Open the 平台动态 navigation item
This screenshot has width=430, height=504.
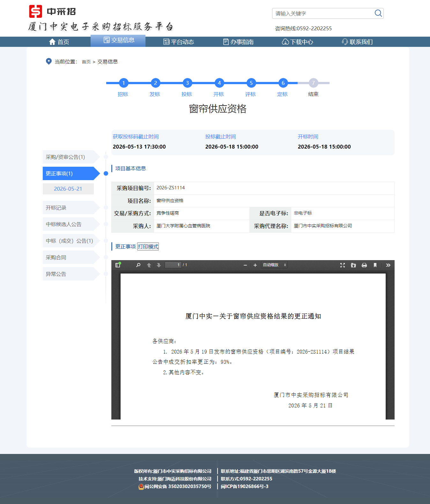click(x=179, y=42)
